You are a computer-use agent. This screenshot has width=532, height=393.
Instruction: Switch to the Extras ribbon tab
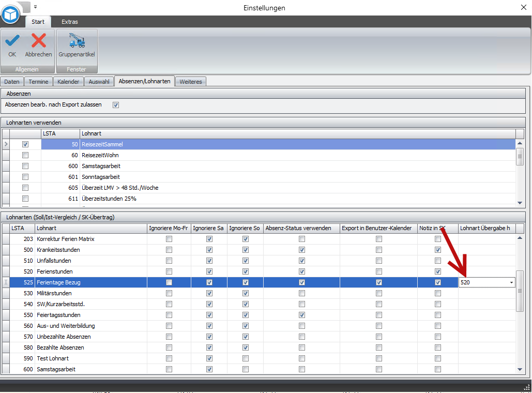[70, 22]
